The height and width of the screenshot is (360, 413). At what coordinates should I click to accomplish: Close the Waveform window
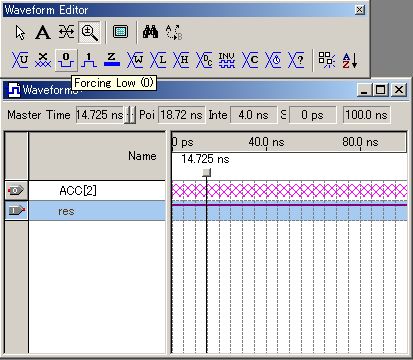tap(399, 90)
